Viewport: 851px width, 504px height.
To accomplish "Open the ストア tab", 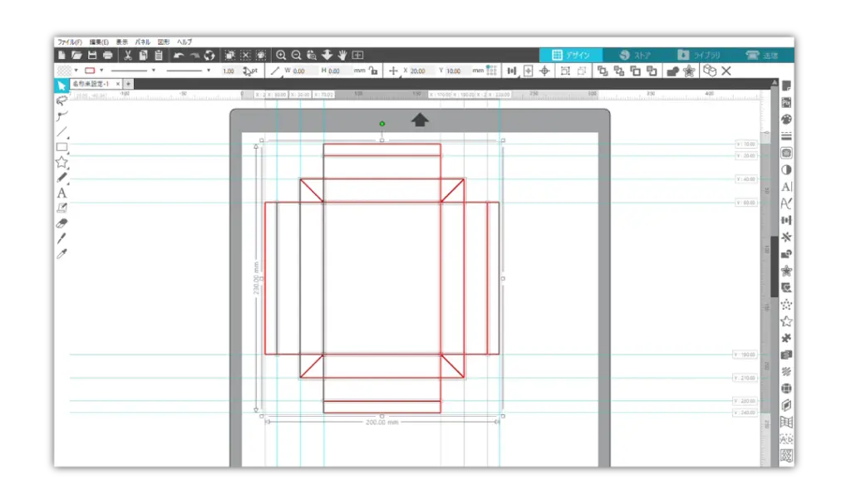I will tap(636, 55).
